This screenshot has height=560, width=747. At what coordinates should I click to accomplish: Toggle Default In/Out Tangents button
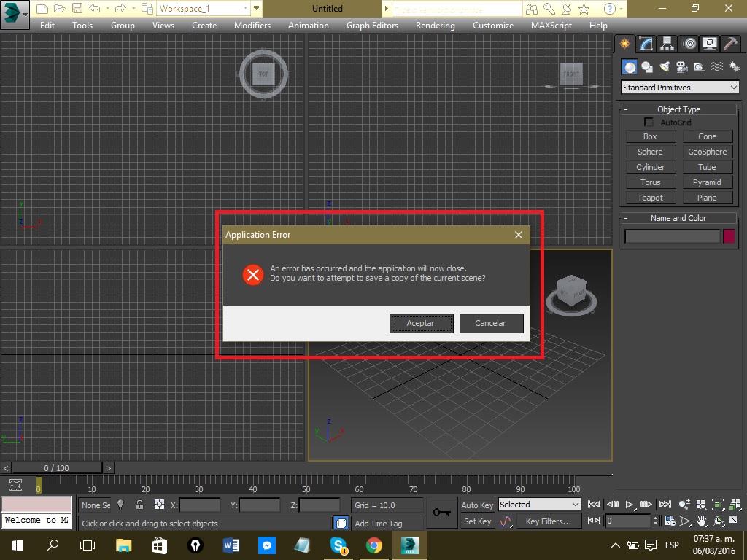pyautogui.click(x=506, y=521)
